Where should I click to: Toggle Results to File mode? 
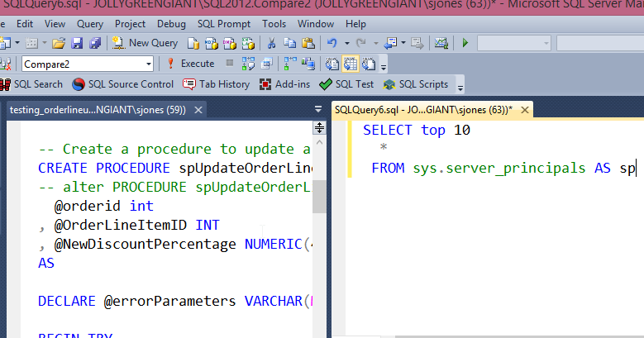369,64
